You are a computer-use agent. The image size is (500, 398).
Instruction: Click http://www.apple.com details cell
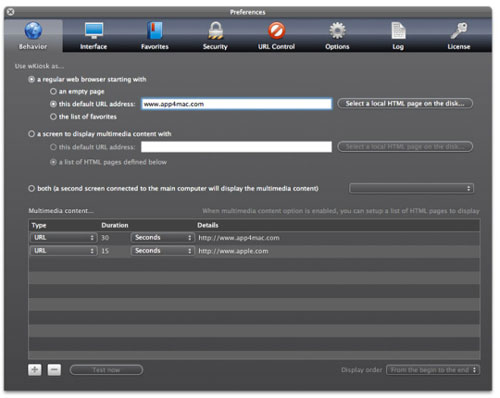(233, 251)
